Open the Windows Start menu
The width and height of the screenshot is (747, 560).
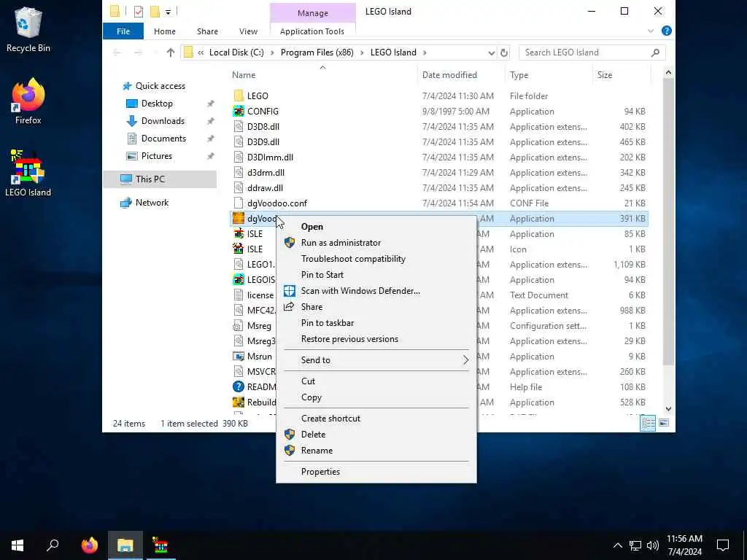[18, 545]
